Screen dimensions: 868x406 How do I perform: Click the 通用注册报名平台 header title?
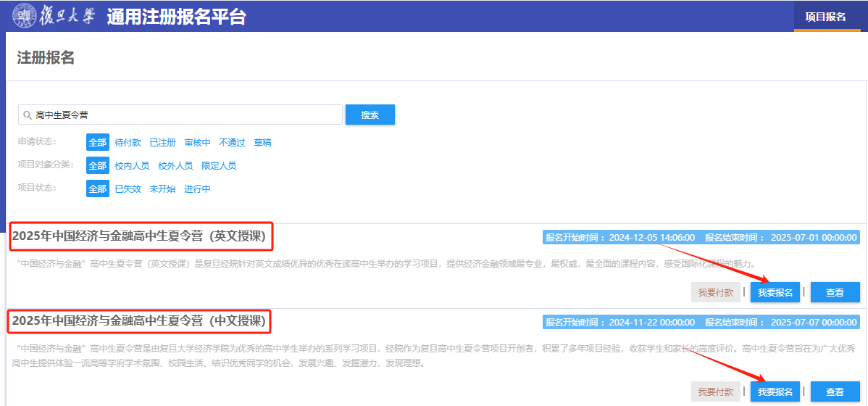(x=177, y=17)
